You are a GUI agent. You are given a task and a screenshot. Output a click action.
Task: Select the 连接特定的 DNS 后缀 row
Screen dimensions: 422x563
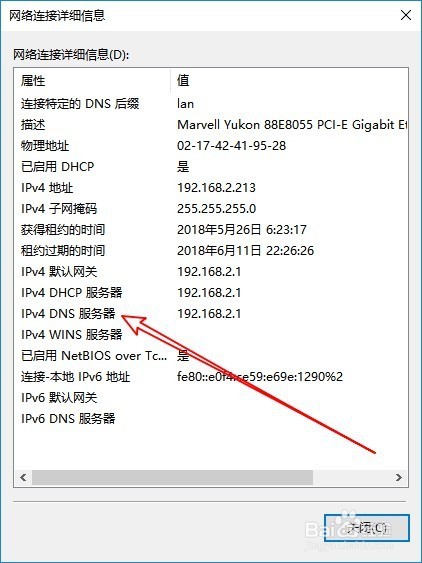coord(211,103)
